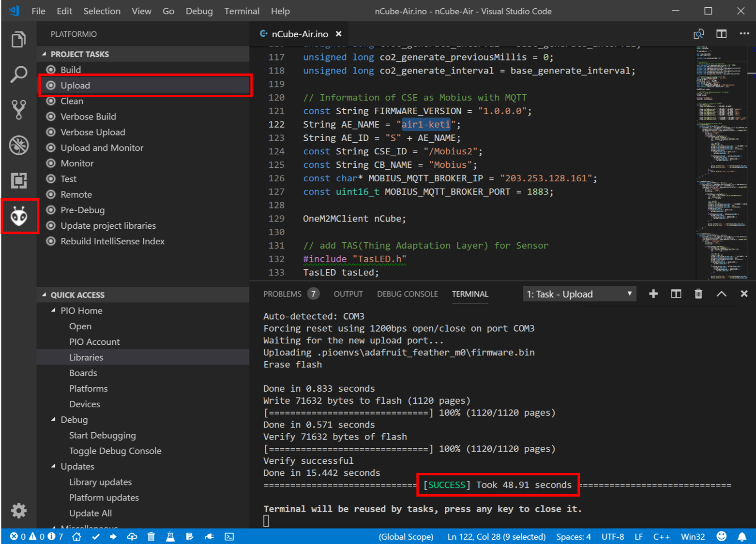The image size is (756, 544).
Task: Click errors and warnings count in status bar
Action: pos(37,536)
